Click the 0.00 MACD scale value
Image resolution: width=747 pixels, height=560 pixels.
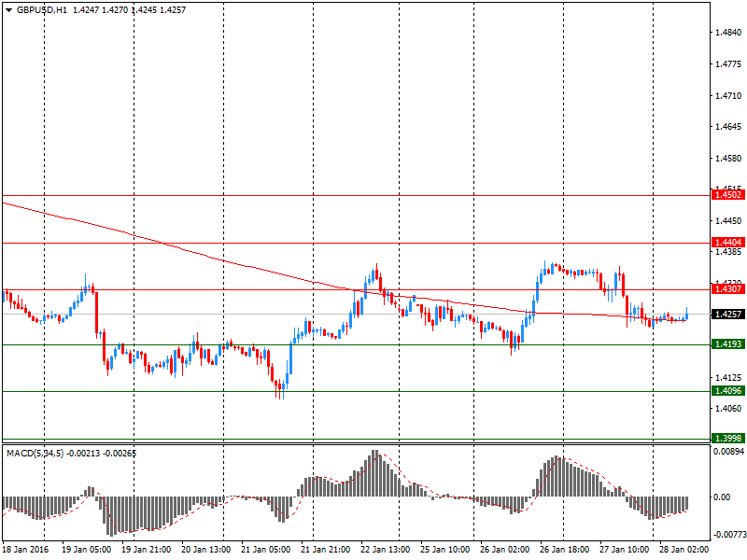tap(722, 497)
